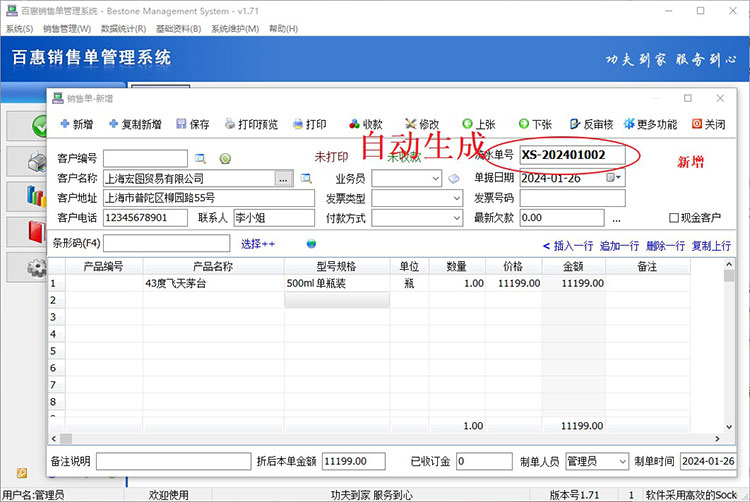Click 保存 (save) disk icon
750x502 pixels.
tap(182, 125)
